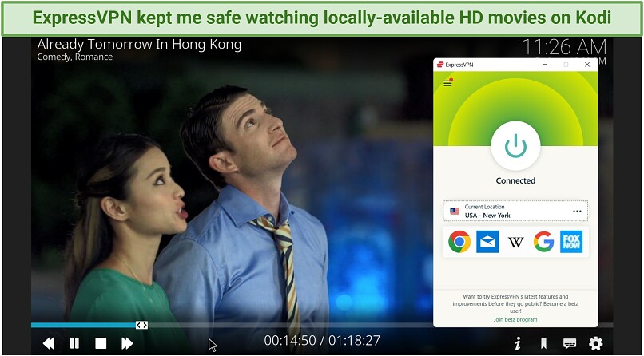The image size is (644, 356).
Task: Close the ExpressVPN window
Action: coord(587,65)
